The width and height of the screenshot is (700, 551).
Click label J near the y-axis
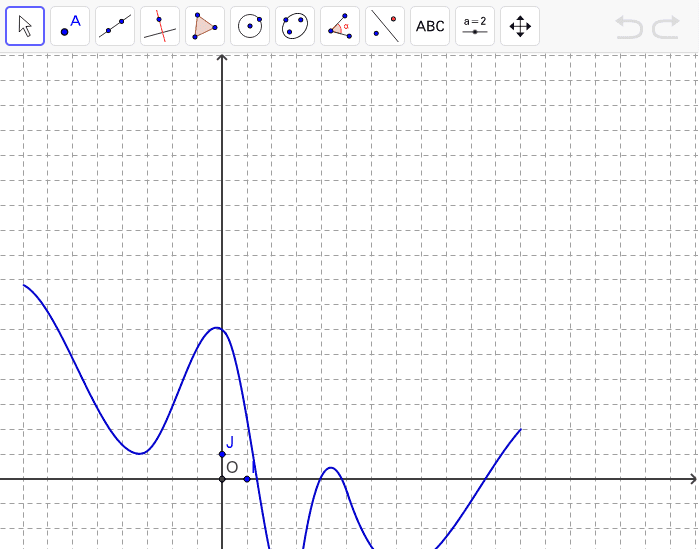tap(230, 442)
